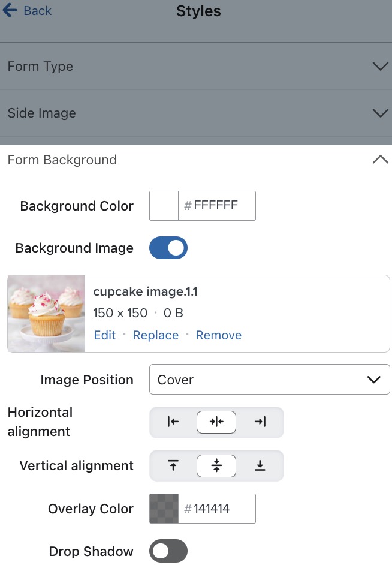Open the Styles header menu title
Viewport: 392px width, 565px height.
click(198, 11)
